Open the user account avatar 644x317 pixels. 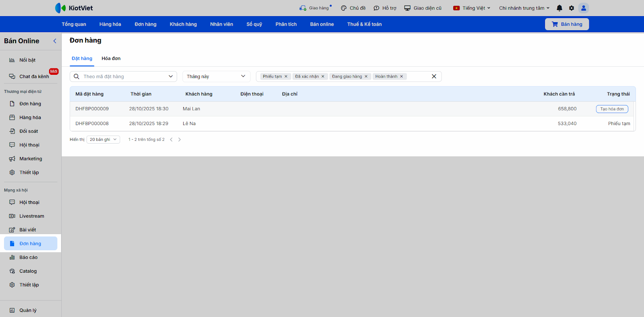[x=584, y=8]
